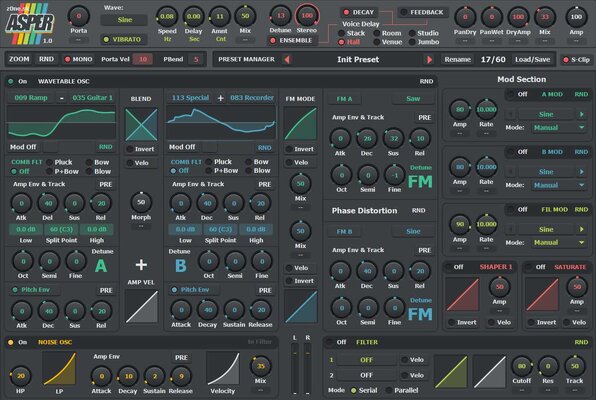Go to previous preset with left red arrow
This screenshot has width=596, height=400.
pos(287,60)
